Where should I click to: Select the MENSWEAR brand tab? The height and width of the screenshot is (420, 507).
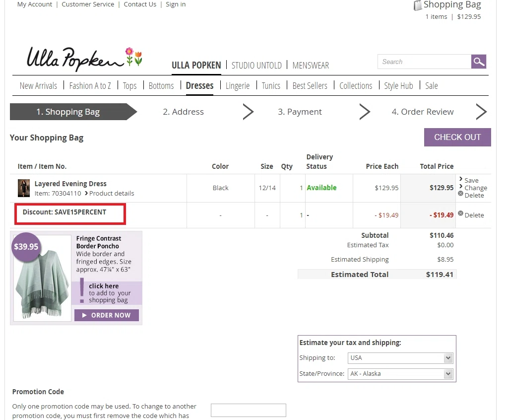point(311,66)
